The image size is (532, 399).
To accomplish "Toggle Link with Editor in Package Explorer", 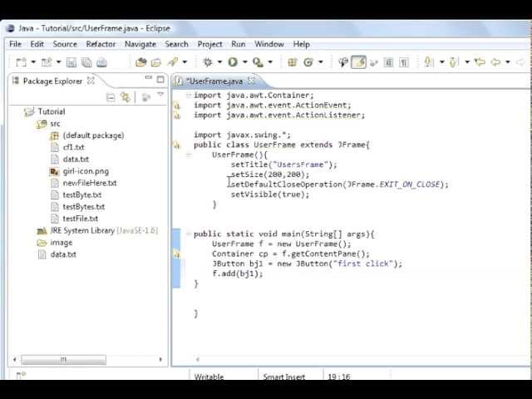I will click(x=126, y=98).
